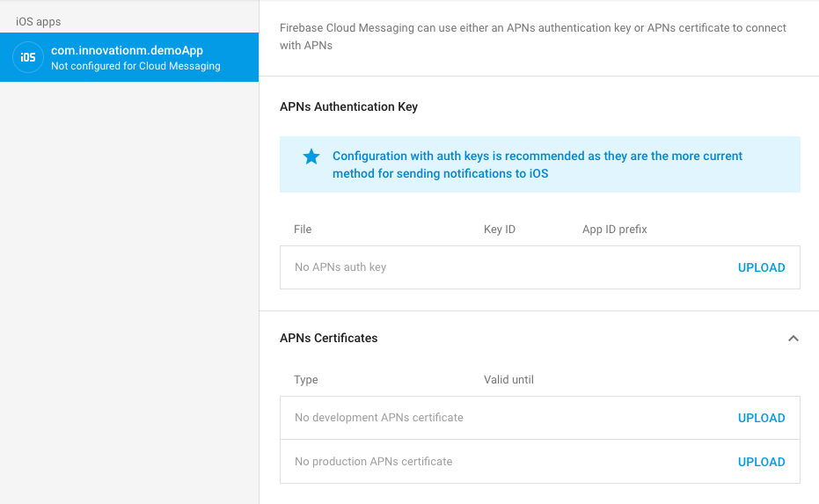Upload an APNs auth key
The width and height of the screenshot is (819, 504).
coord(761,267)
